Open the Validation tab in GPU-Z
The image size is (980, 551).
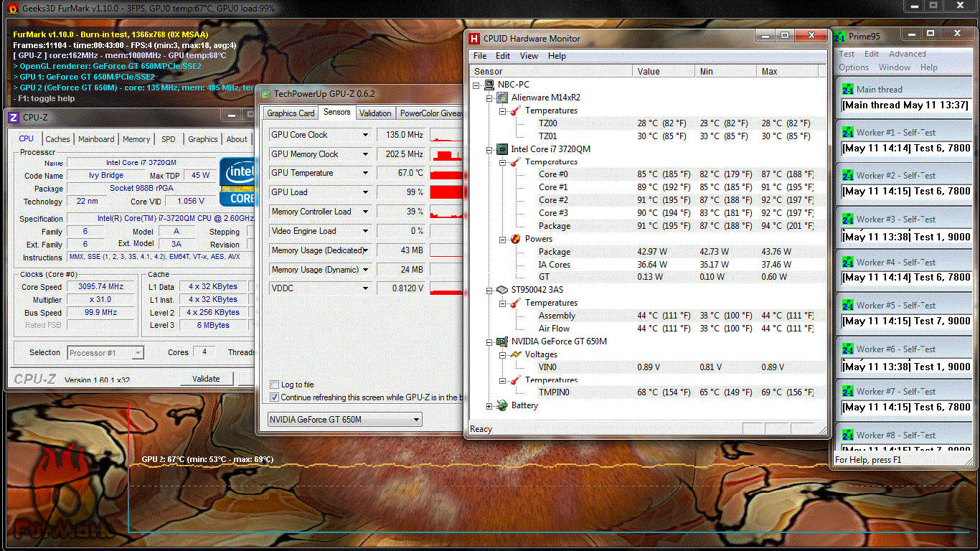point(375,113)
